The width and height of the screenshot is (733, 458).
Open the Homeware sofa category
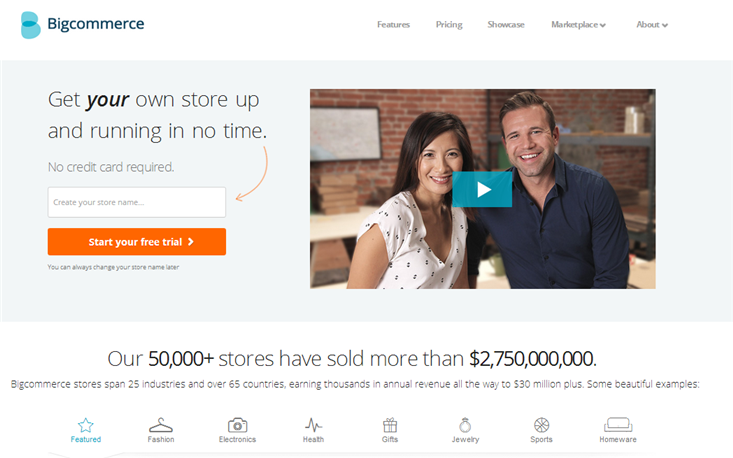coord(618,425)
